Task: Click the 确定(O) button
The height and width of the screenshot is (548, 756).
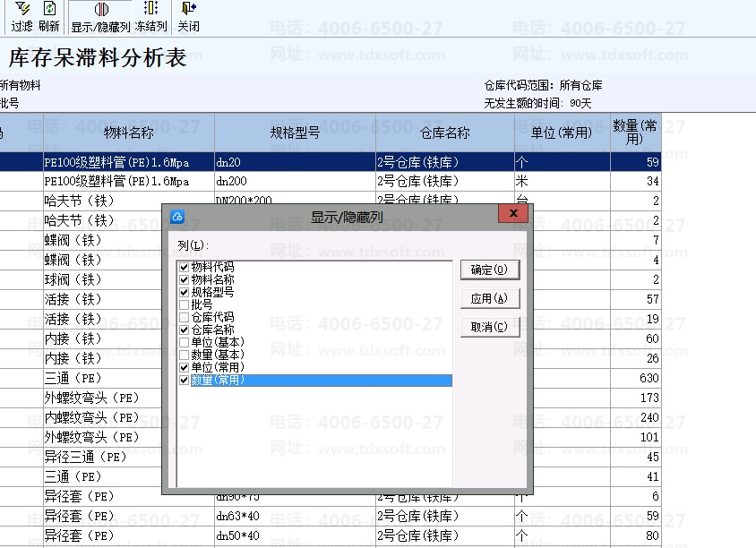Action: coord(489,270)
